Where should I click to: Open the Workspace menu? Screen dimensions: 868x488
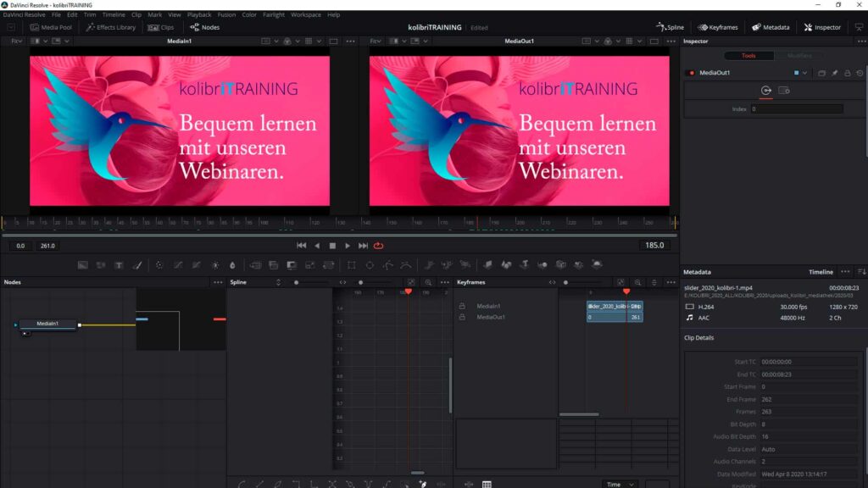click(x=305, y=14)
